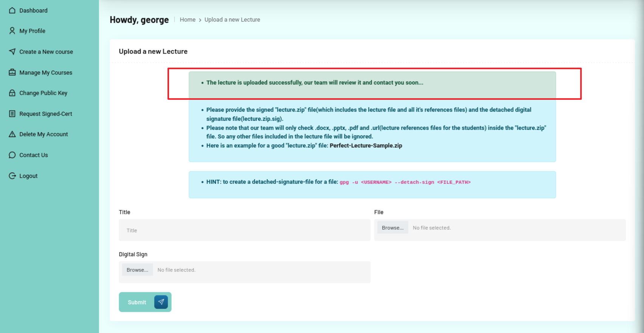The width and height of the screenshot is (644, 333).
Task: Focus the Title input field
Action: 244,230
